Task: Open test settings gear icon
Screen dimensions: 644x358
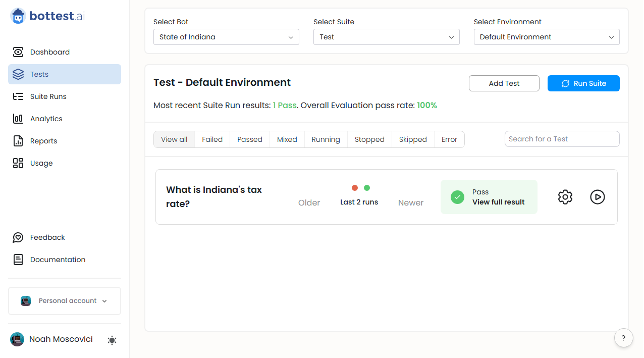Action: pos(565,197)
